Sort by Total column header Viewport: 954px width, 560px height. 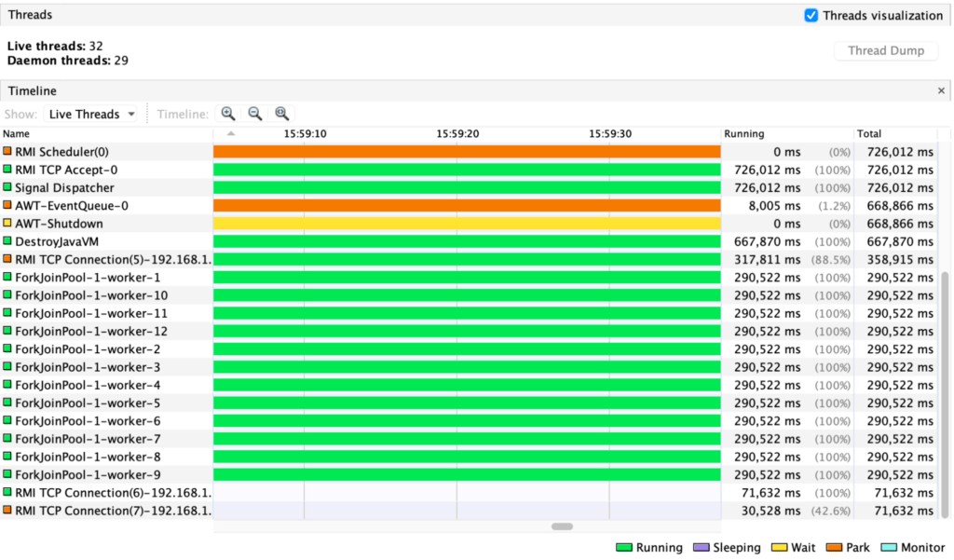click(x=895, y=134)
